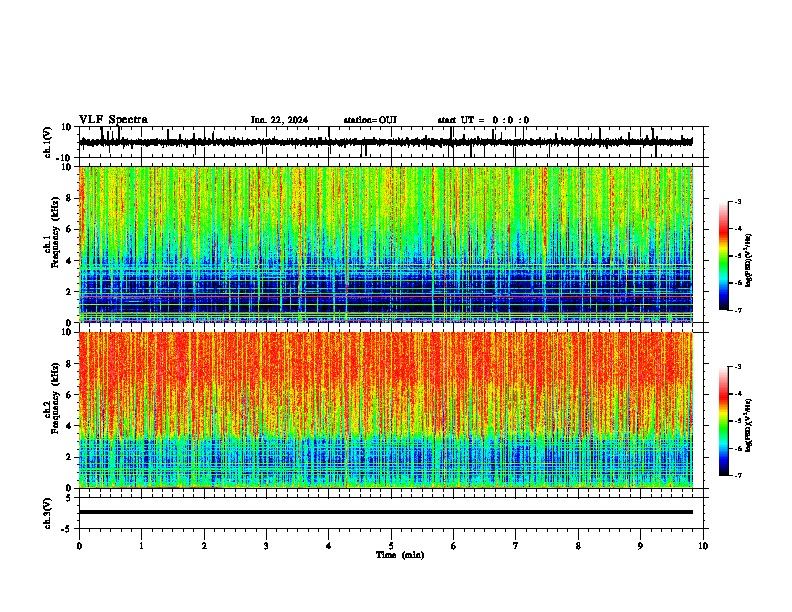
Task: Click the "station=OUJ" header label
Action: coord(370,120)
